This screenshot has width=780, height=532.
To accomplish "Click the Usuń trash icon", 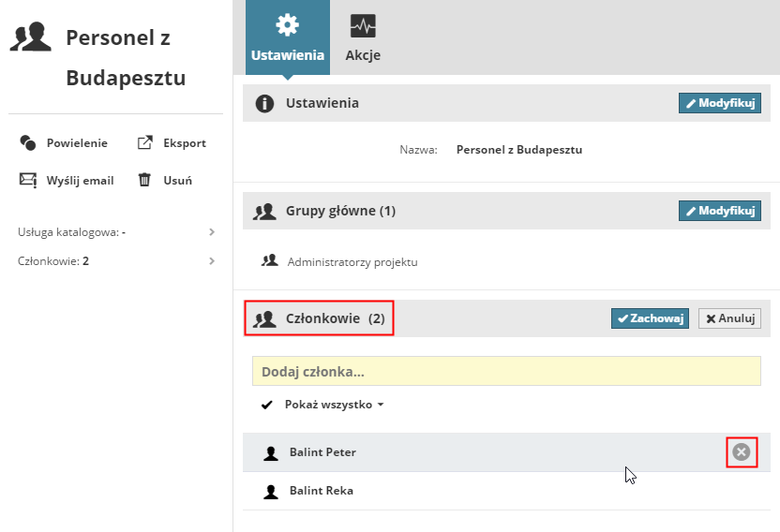I will pos(145,180).
